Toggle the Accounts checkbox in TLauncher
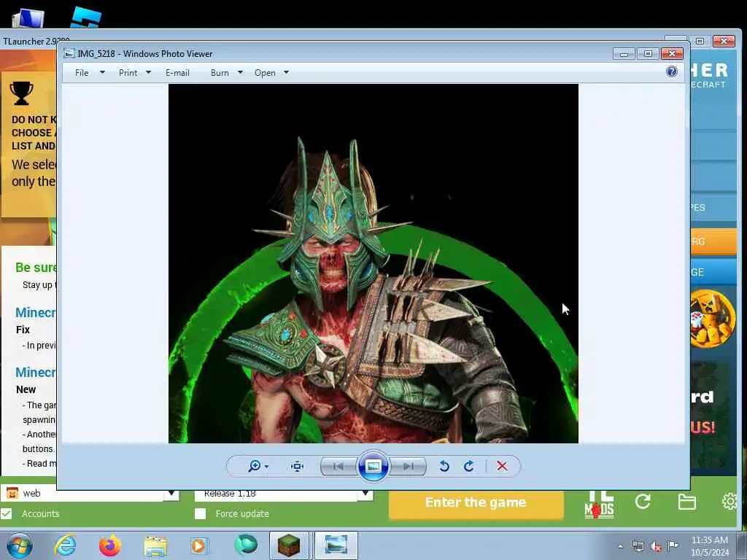The height and width of the screenshot is (560, 747). [x=7, y=514]
